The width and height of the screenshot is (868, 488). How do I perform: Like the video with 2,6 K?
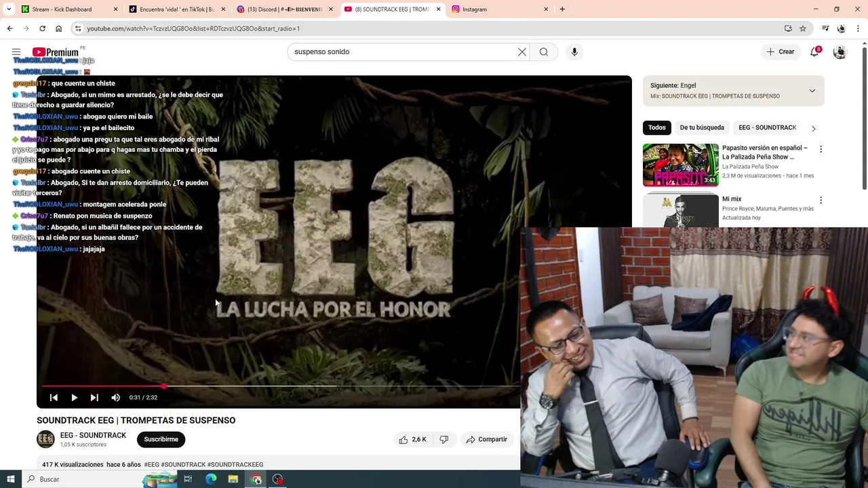pos(412,439)
